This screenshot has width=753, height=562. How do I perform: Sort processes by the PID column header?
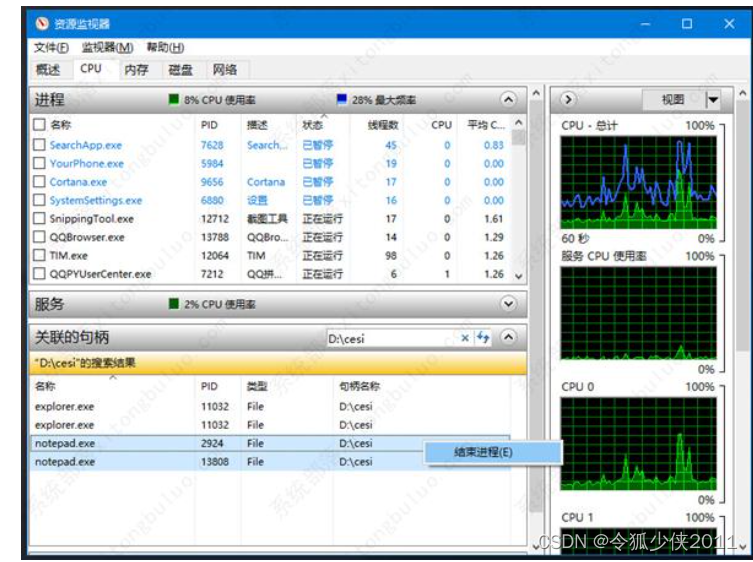(x=209, y=125)
